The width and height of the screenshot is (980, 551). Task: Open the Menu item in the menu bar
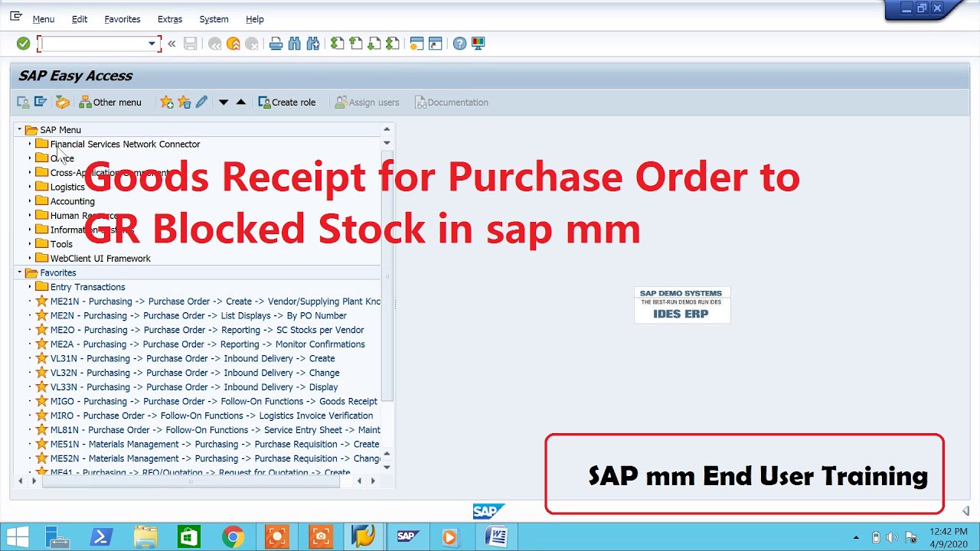43,19
